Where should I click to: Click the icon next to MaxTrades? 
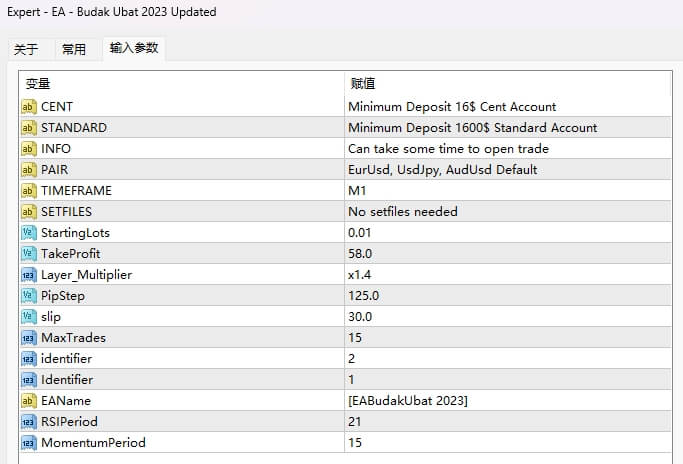[x=28, y=338]
